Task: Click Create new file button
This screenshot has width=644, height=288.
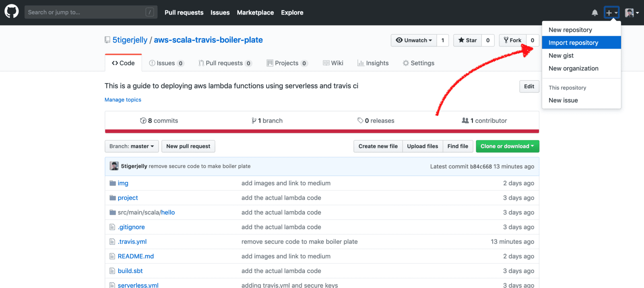Action: tap(378, 146)
